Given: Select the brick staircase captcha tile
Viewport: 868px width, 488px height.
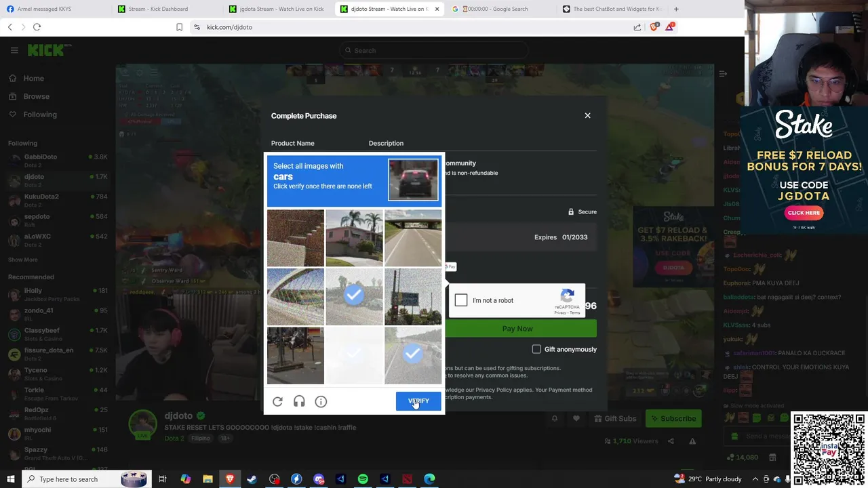Looking at the screenshot, I should pos(295,238).
